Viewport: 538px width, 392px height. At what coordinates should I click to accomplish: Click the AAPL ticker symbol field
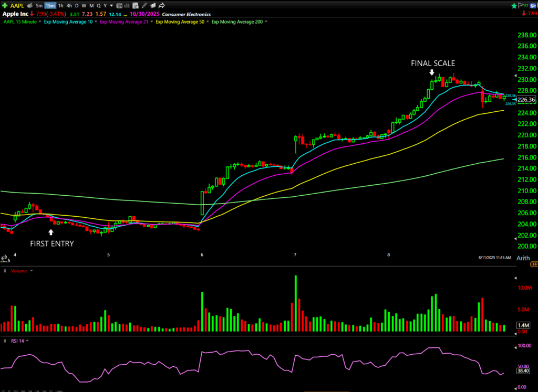click(x=17, y=6)
